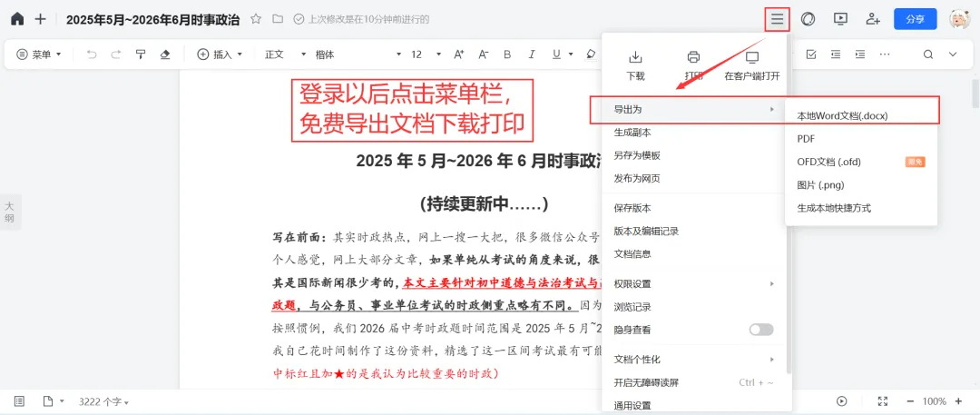This screenshot has width=980, height=415.
Task: Expand the 权限设置 submenu
Action: 693,283
